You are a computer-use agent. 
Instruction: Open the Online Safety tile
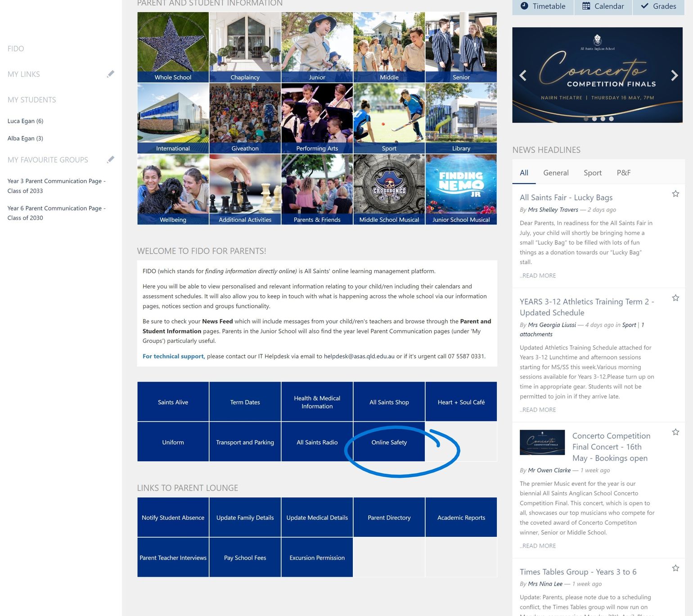(389, 442)
